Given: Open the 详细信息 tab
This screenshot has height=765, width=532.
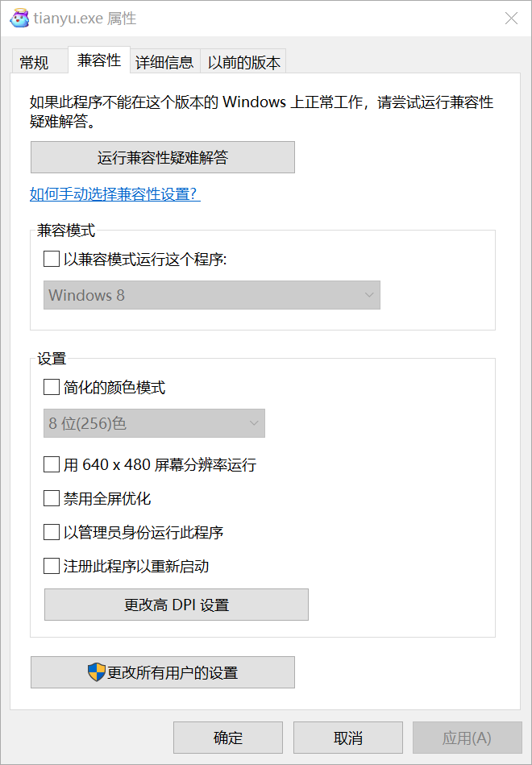Looking at the screenshot, I should [x=164, y=62].
